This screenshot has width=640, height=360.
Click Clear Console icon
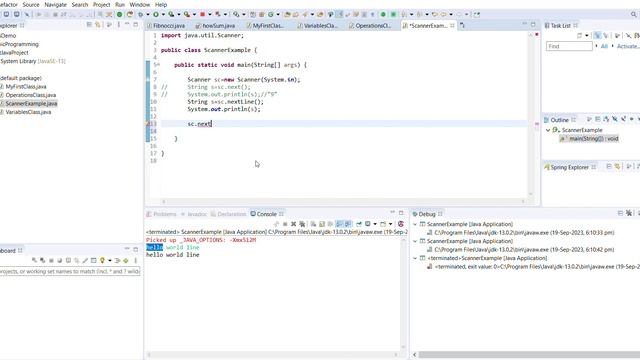313,224
